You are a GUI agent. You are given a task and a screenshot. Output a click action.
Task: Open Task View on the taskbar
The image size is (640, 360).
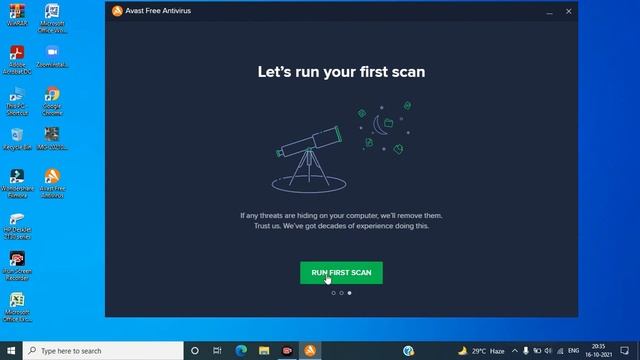click(x=217, y=351)
